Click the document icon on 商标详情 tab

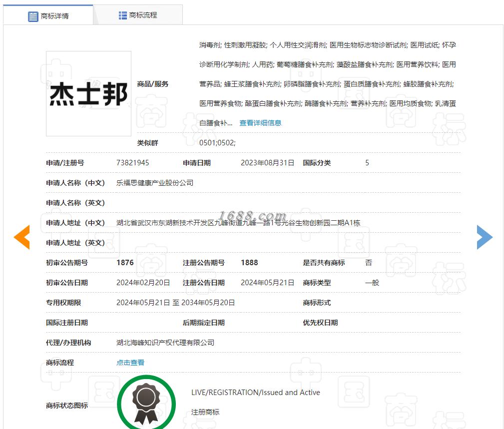click(33, 16)
